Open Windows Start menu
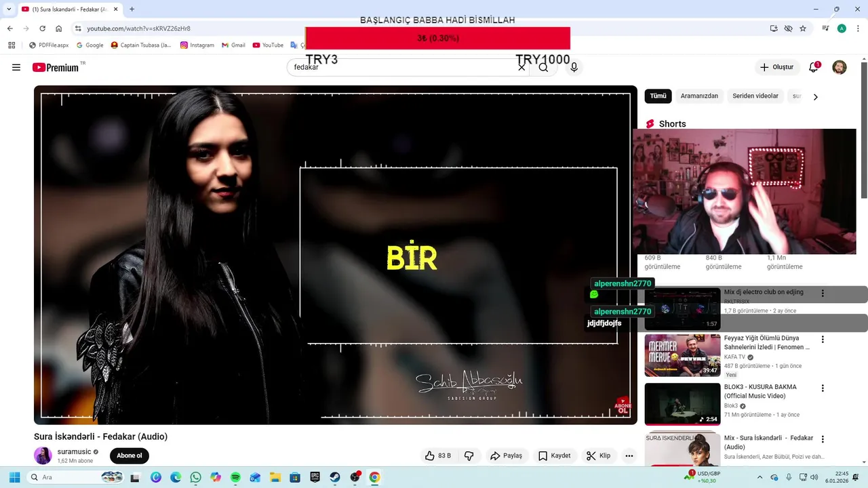 click(x=14, y=477)
